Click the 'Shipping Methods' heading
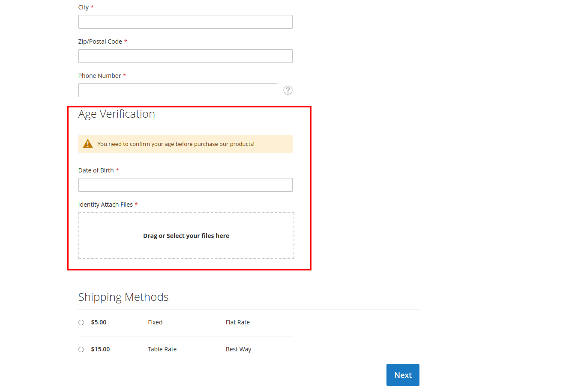 123,297
